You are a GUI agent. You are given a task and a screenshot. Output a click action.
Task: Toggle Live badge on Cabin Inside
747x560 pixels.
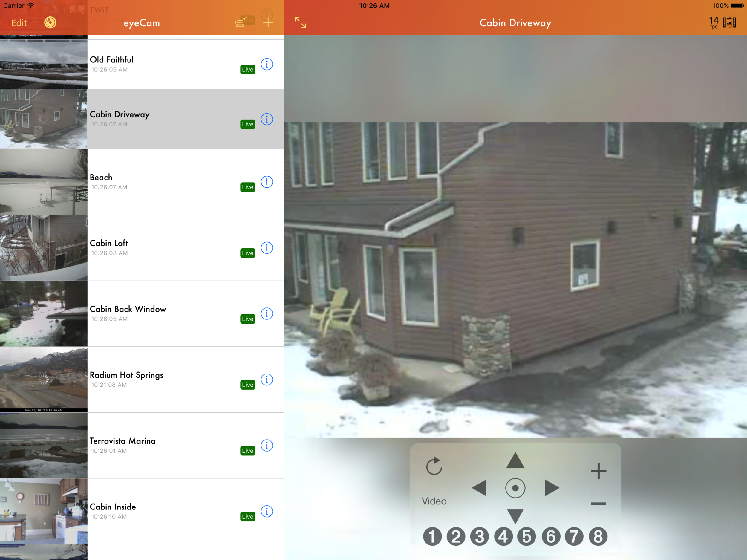247,516
